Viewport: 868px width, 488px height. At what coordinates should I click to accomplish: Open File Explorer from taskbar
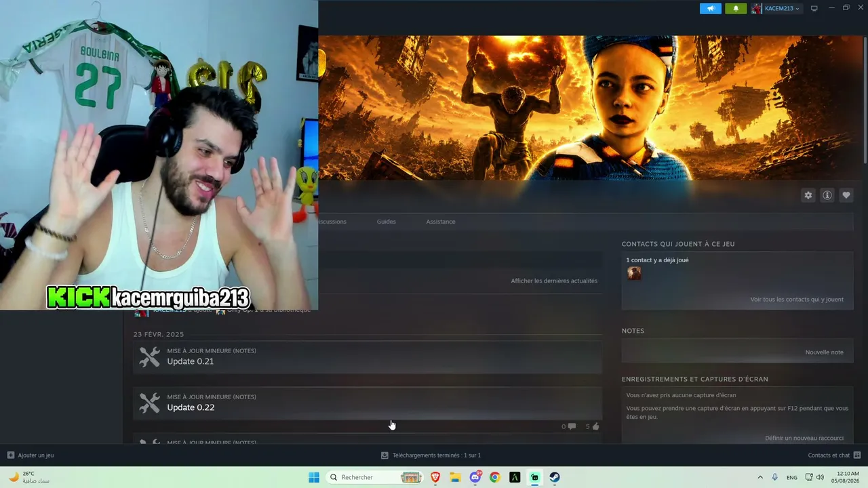point(455,477)
